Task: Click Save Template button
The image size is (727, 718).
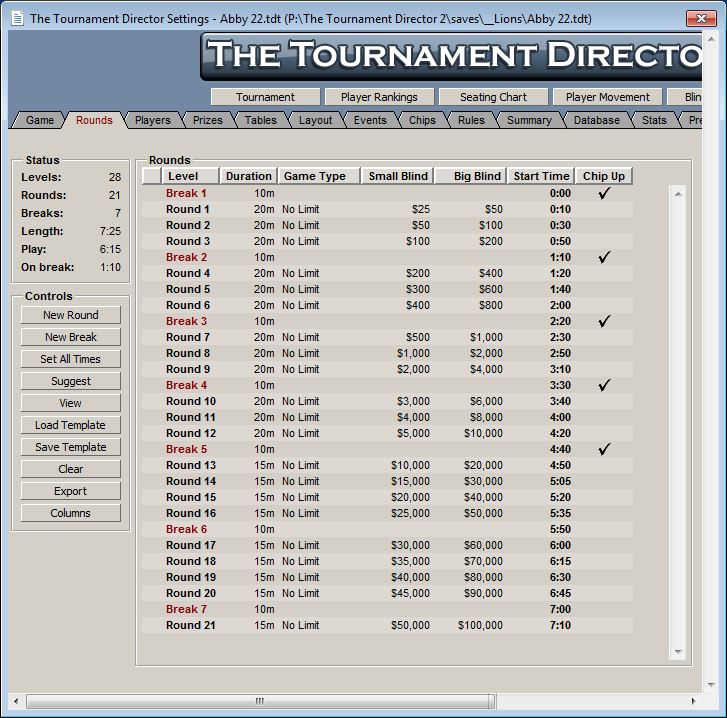Action: (70, 447)
